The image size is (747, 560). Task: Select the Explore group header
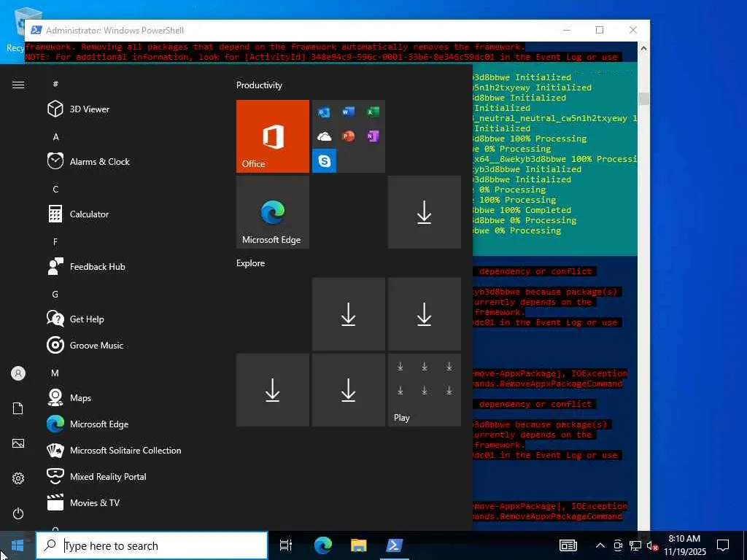[x=251, y=262]
